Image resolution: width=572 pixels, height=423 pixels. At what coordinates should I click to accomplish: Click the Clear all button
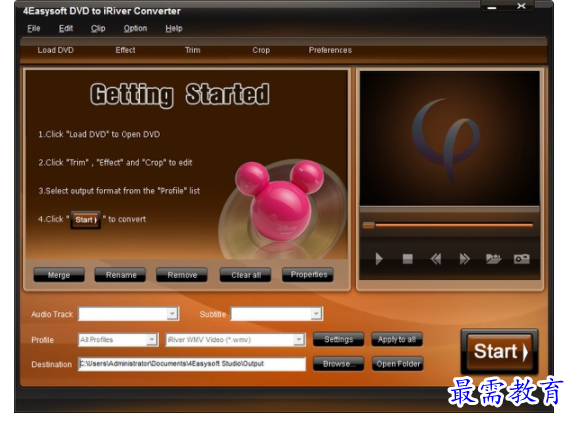pyautogui.click(x=245, y=275)
